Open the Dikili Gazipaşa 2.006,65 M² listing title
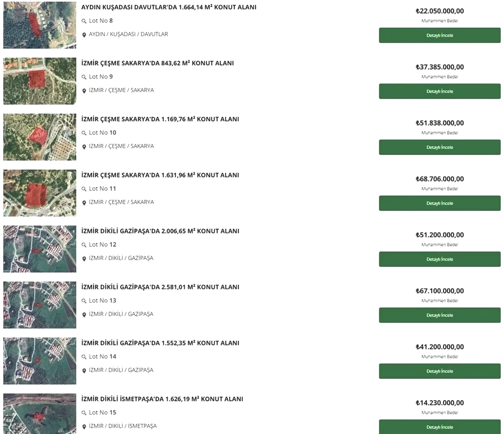 point(160,231)
